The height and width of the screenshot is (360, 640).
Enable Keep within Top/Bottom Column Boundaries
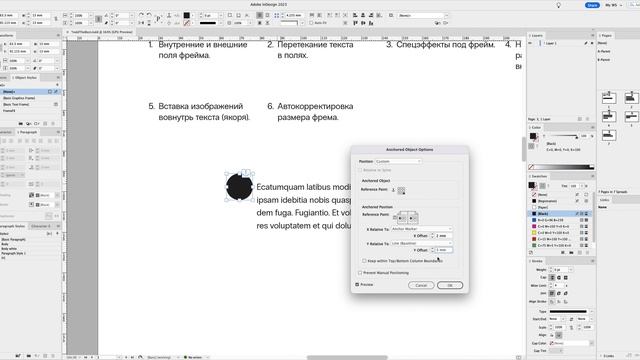(364, 261)
